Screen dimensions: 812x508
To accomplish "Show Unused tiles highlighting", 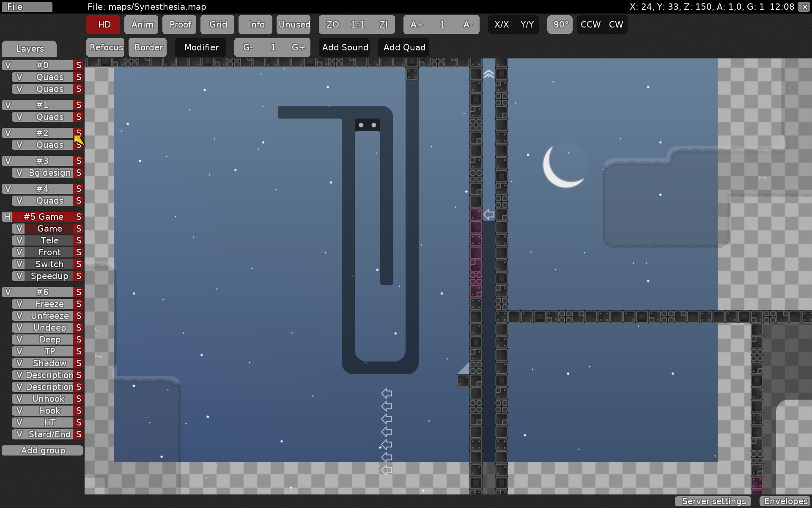I will click(x=294, y=24).
